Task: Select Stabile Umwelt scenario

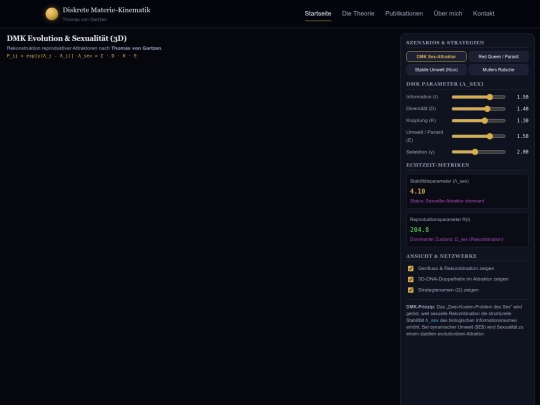Action: tap(436, 70)
